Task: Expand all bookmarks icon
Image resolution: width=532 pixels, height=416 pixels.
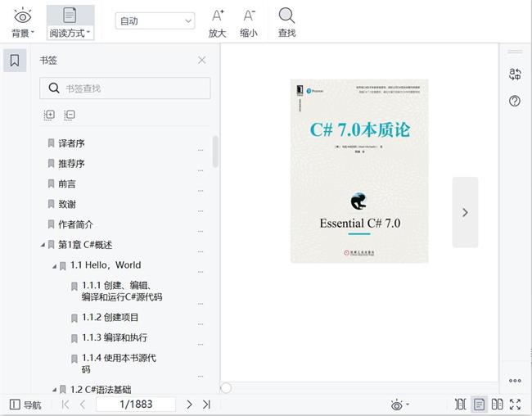Action: (49, 115)
